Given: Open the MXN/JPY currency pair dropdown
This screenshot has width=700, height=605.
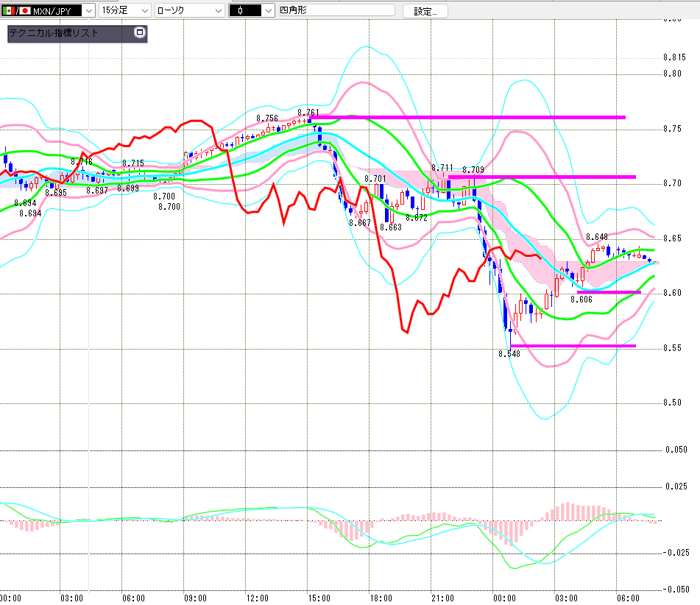Looking at the screenshot, I should [48, 10].
